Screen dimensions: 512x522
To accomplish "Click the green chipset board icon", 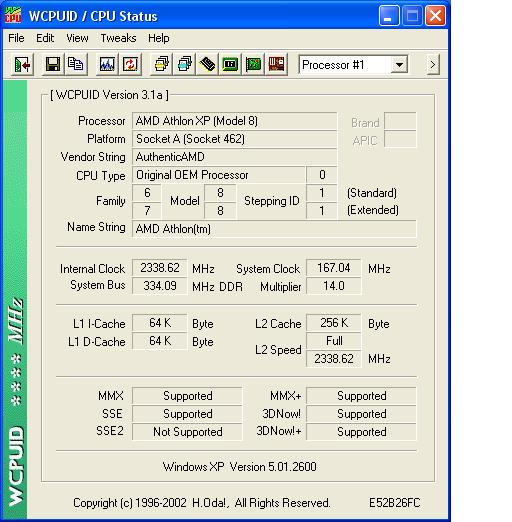I will (230, 64).
